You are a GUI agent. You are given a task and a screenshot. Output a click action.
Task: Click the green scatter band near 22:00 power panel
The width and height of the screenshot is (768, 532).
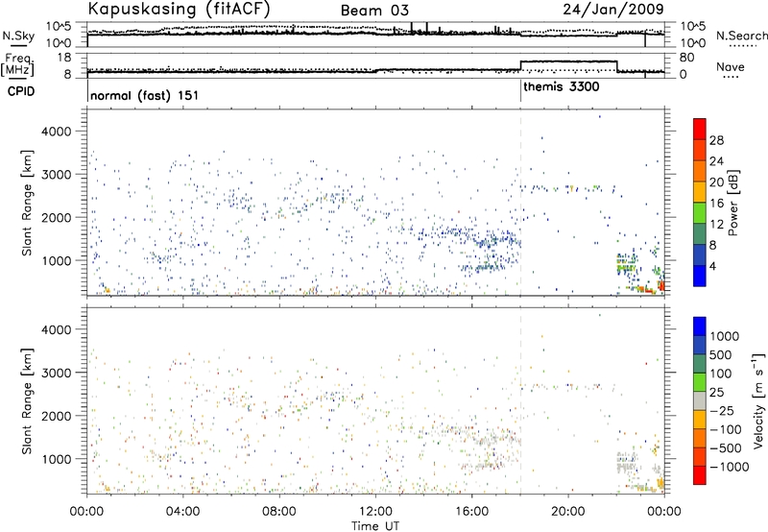pyautogui.click(x=627, y=268)
